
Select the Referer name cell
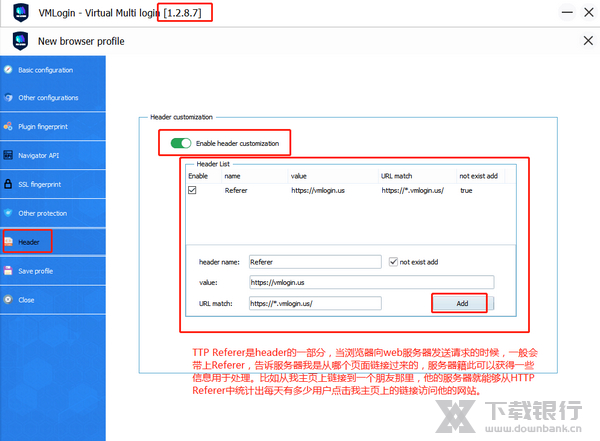coord(236,190)
